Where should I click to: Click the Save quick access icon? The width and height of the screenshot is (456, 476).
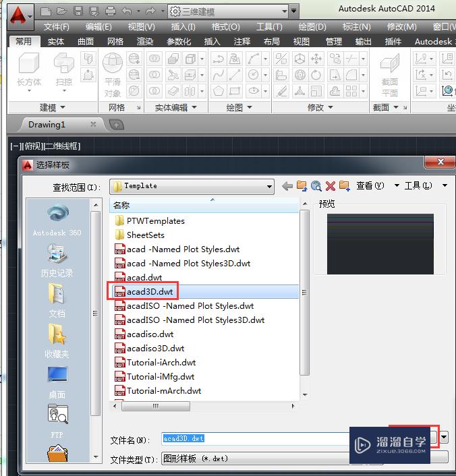click(x=78, y=11)
